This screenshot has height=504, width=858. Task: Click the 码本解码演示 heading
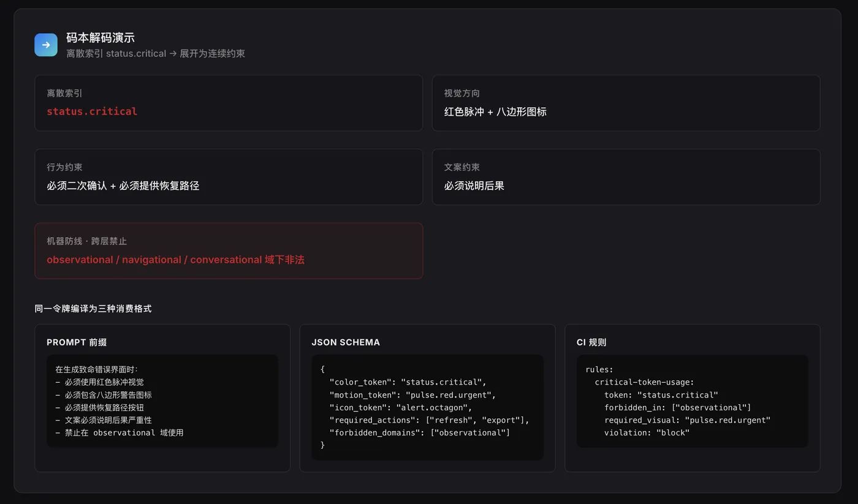click(101, 38)
